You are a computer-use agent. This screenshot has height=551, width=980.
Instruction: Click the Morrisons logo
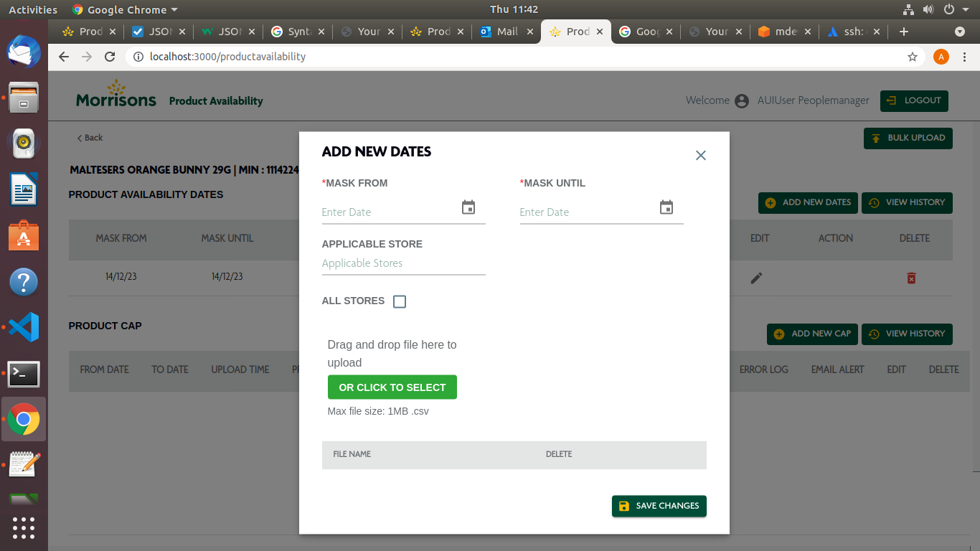[116, 94]
